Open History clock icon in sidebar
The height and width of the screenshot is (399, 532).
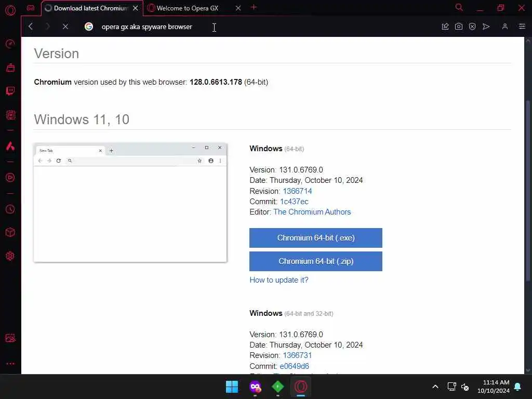(10, 209)
